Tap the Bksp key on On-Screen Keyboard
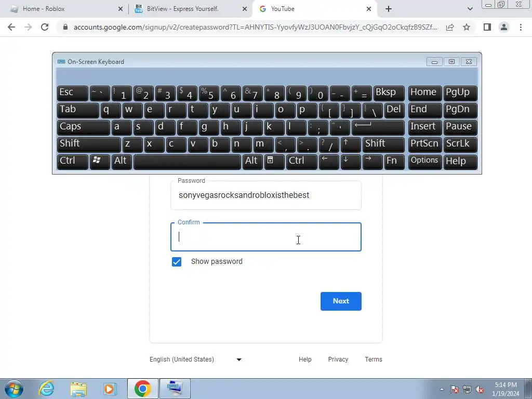 point(389,94)
